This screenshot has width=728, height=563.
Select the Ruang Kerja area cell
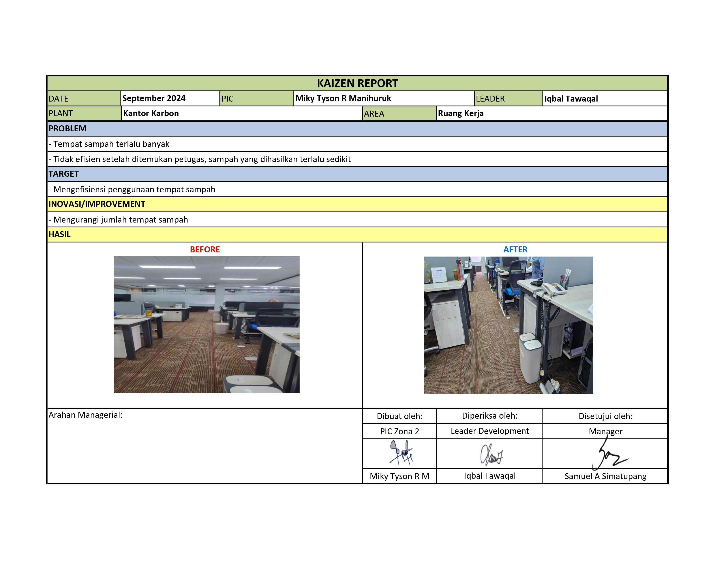point(461,113)
